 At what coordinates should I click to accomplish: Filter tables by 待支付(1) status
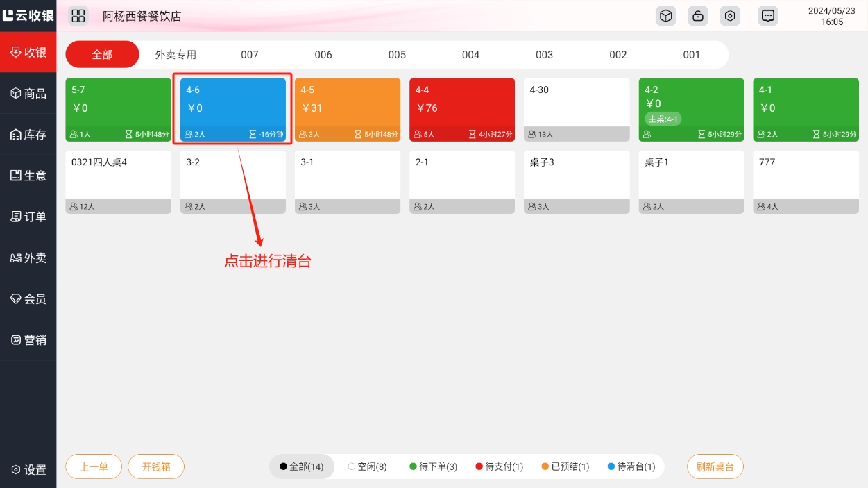pyautogui.click(x=500, y=467)
